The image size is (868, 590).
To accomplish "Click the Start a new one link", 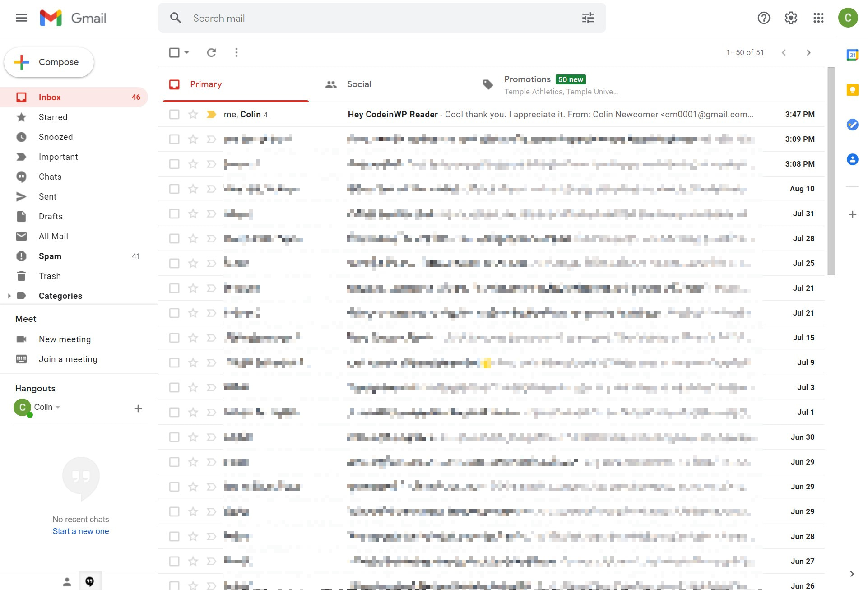I will click(80, 531).
